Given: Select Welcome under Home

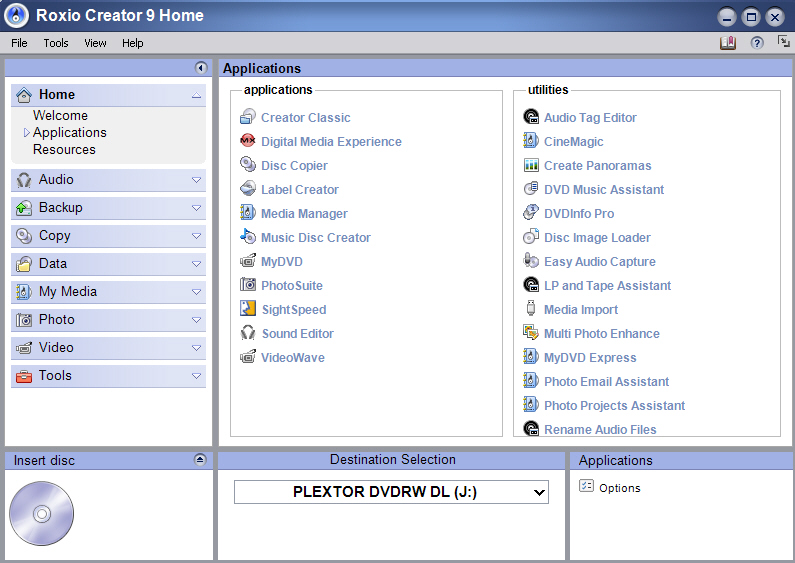Looking at the screenshot, I should coord(60,115).
